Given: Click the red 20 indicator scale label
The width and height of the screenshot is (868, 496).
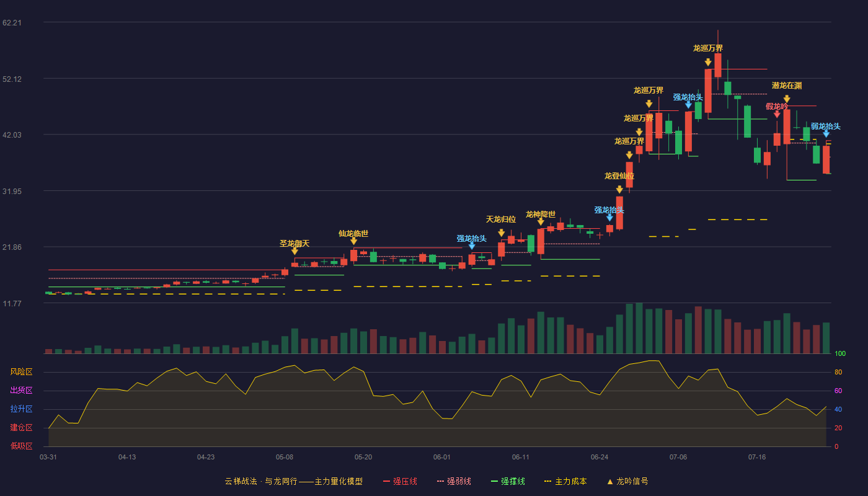Looking at the screenshot, I should pyautogui.click(x=838, y=428).
